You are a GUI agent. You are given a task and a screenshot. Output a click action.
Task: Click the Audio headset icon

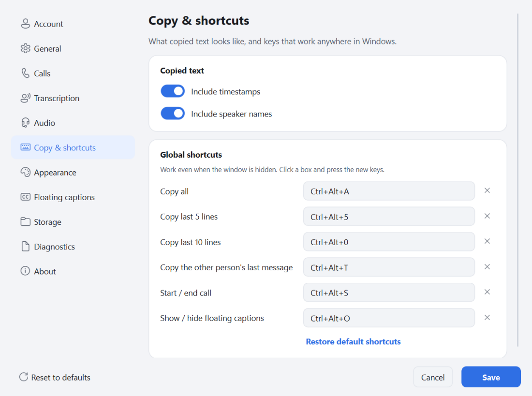tap(26, 123)
